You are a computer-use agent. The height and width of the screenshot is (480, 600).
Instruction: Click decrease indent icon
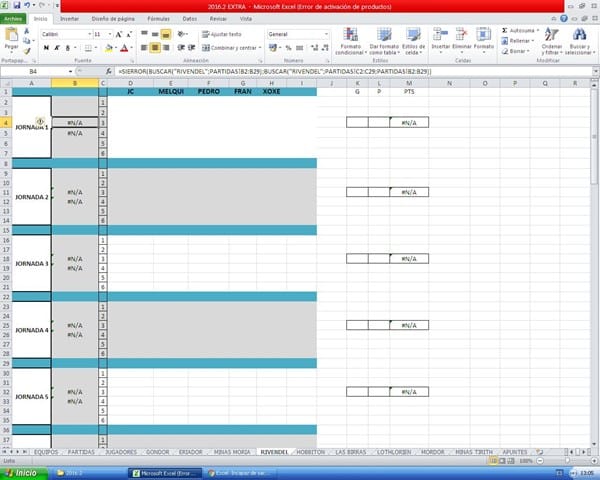point(181,48)
